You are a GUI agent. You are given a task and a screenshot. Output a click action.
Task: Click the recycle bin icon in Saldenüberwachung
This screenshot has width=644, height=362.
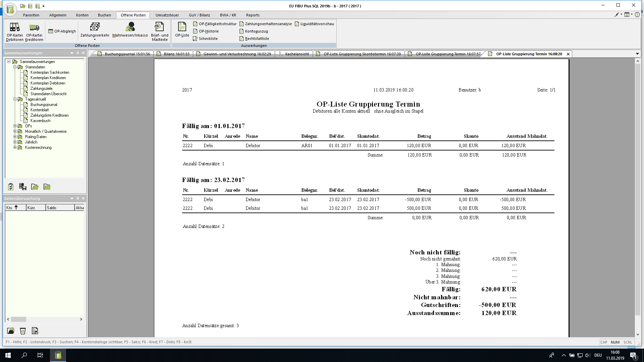[x=23, y=331]
